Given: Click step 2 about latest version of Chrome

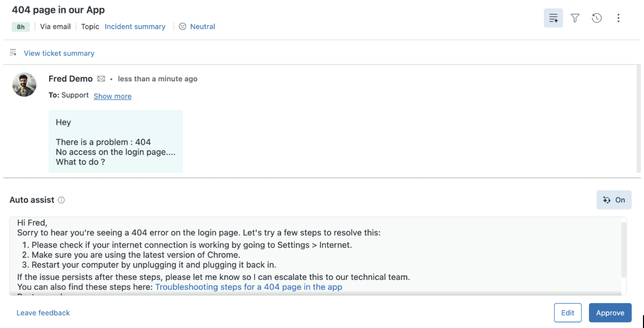Looking at the screenshot, I should click(x=131, y=255).
